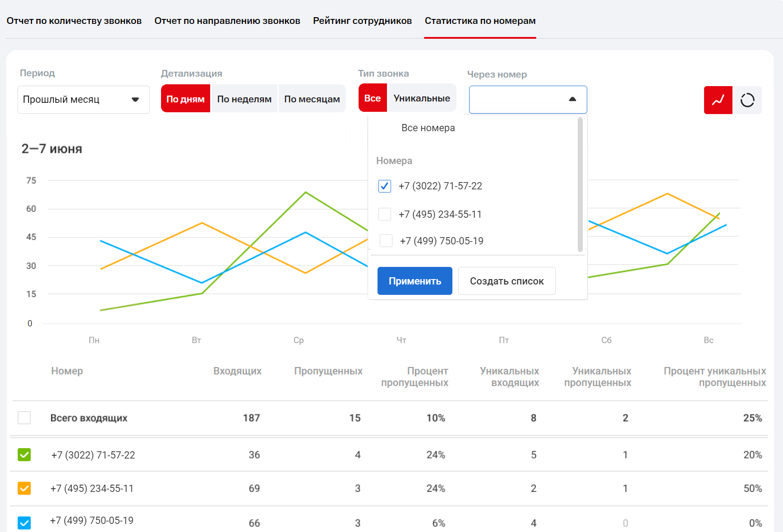This screenshot has width=783, height=532.
Task: Uncheck +7 (3022) 71-57-22 in dropdown list
Action: click(385, 186)
